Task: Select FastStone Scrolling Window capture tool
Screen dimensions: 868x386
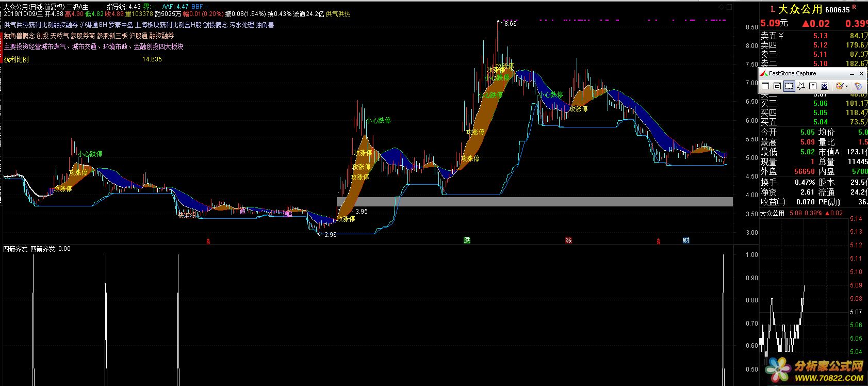Action: coord(825,86)
